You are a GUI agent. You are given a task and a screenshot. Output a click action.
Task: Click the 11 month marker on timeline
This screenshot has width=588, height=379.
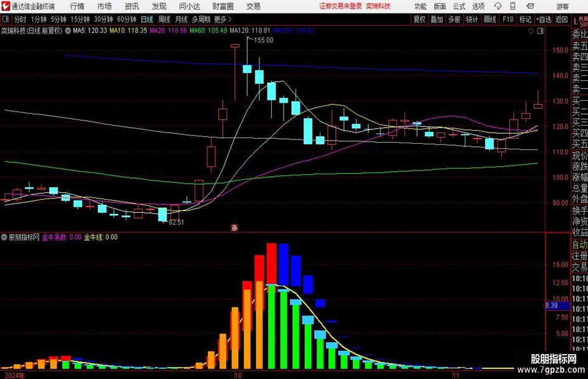coord(455,375)
